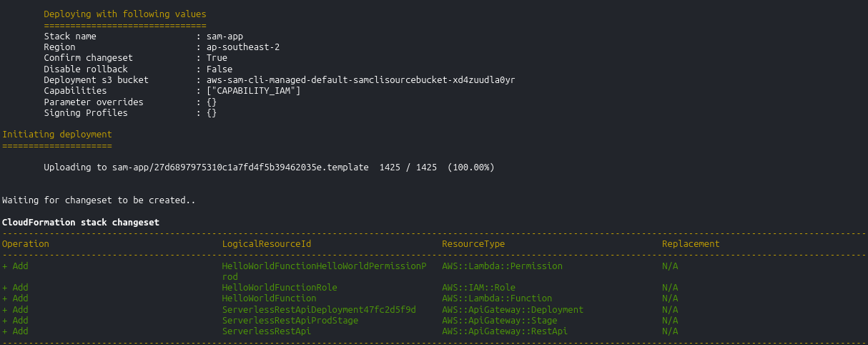Image resolution: width=868 pixels, height=345 pixels.
Task: Click the CloudFormation stack changeset title
Action: click(81, 223)
